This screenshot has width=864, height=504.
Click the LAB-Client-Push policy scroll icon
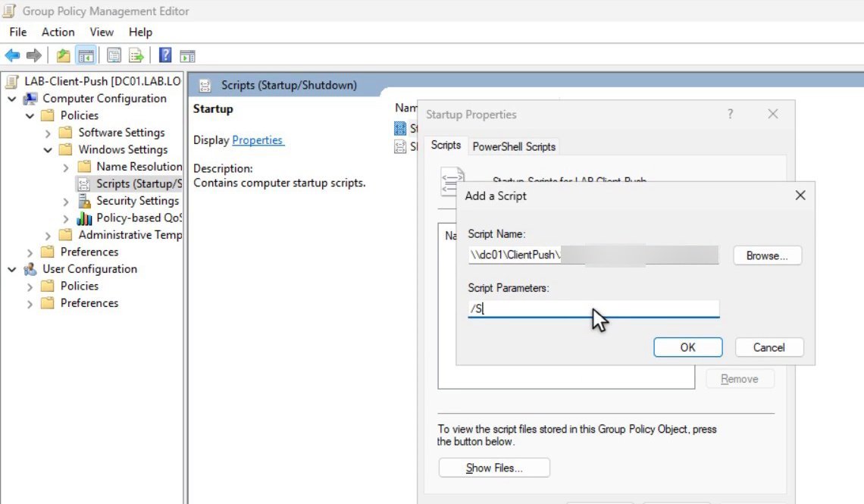[x=11, y=82]
